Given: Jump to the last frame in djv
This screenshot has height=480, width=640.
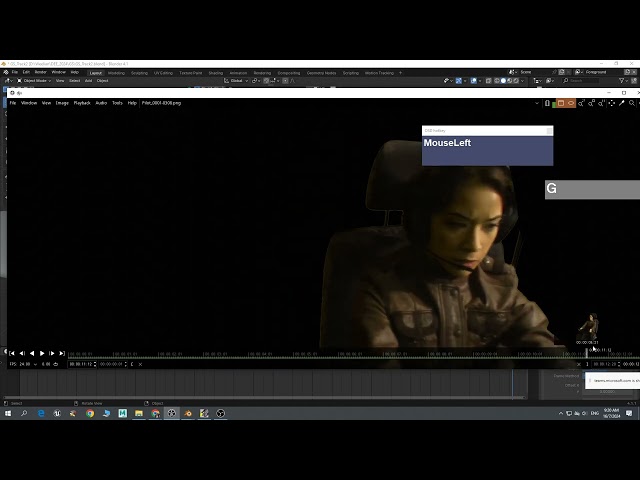Looking at the screenshot, I should [x=62, y=353].
